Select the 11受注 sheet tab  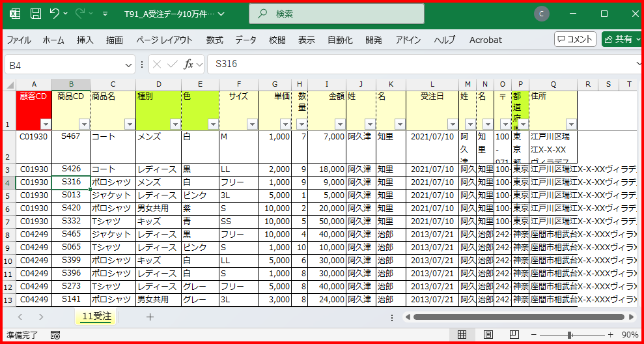(96, 317)
